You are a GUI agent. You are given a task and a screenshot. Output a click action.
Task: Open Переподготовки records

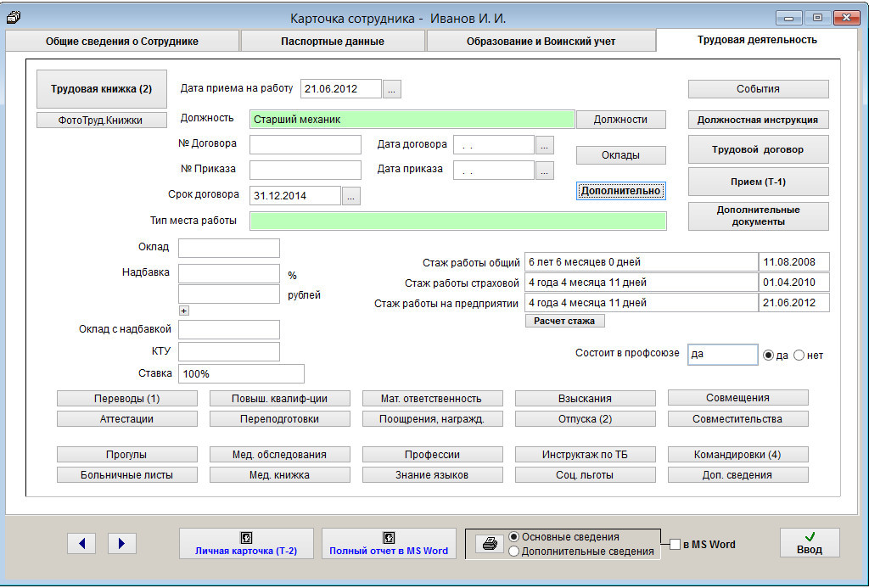click(280, 419)
